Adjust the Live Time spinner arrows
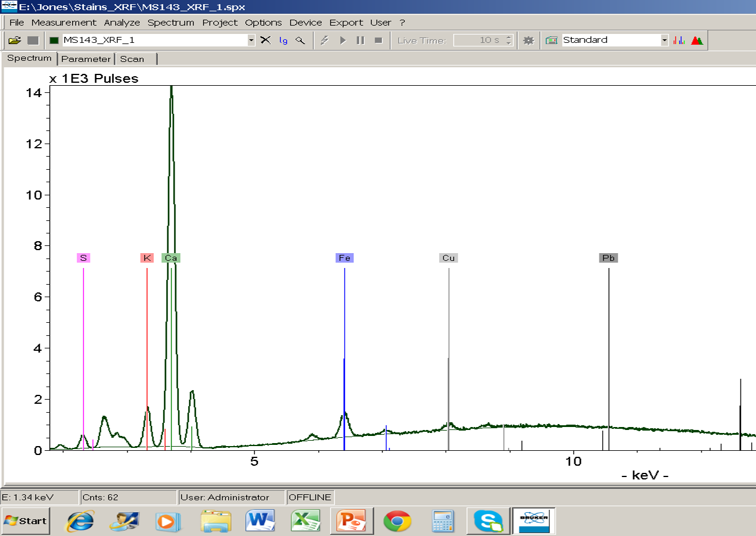 [x=509, y=40]
